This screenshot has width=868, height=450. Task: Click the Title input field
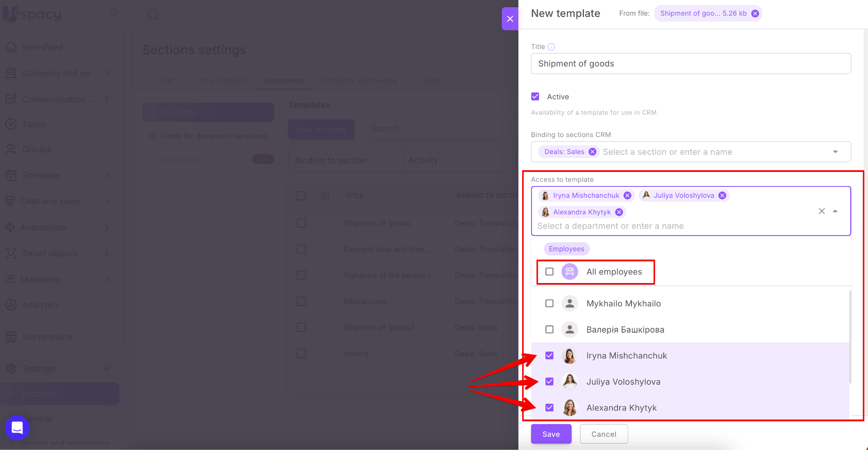[x=691, y=64]
